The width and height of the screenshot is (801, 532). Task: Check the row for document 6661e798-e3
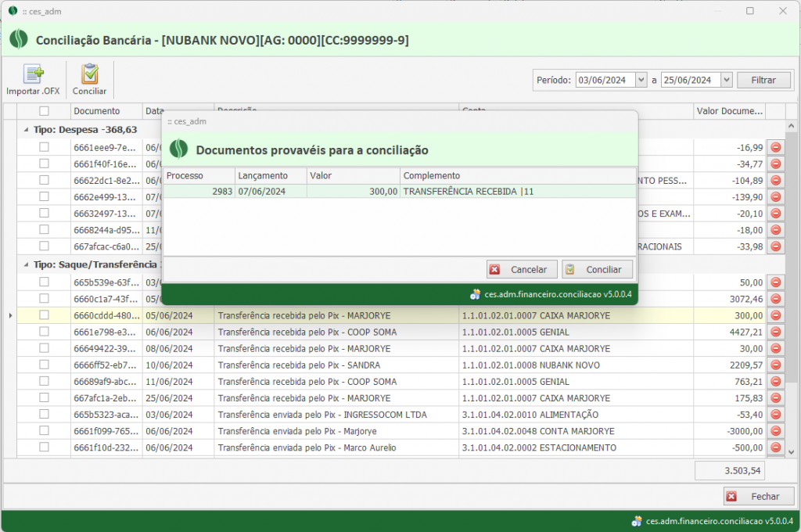tap(44, 332)
